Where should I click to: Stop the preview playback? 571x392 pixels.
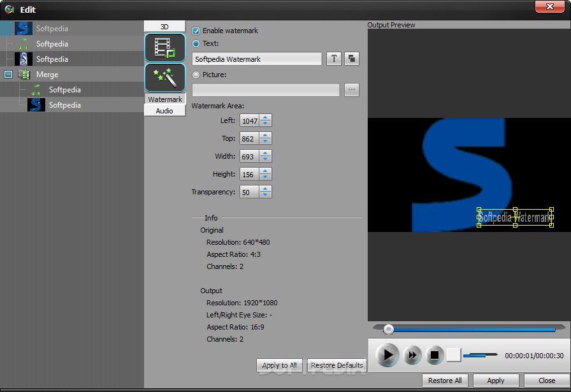(x=434, y=355)
